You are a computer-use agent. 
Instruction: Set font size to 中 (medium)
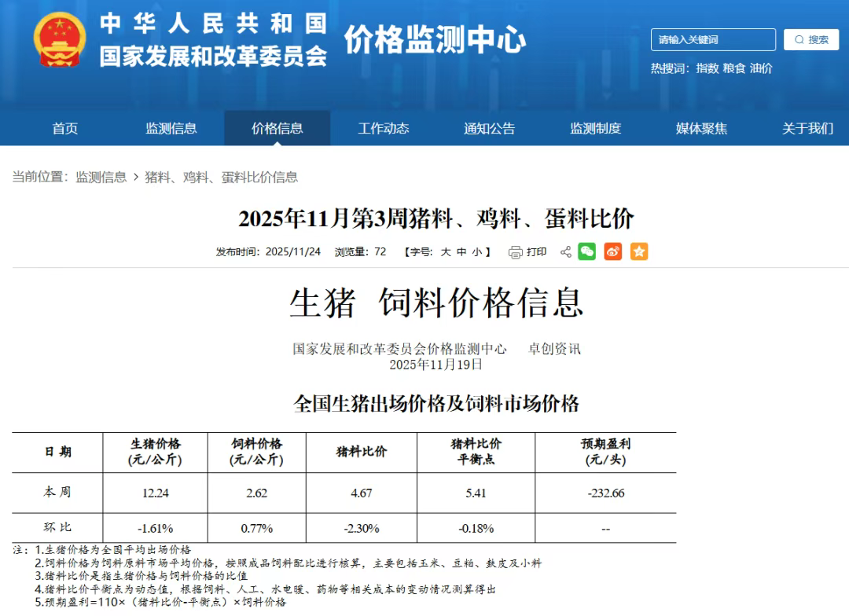click(x=461, y=252)
